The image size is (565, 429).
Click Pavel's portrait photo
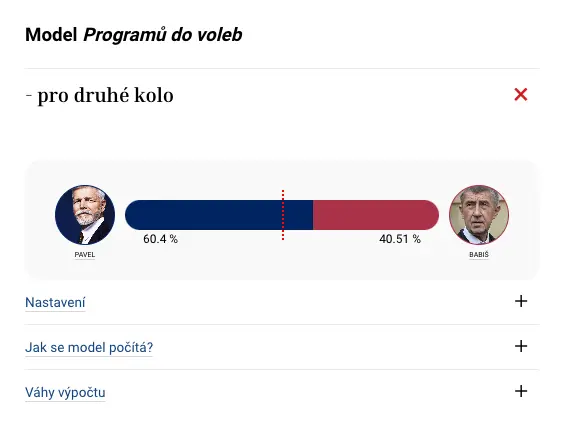tap(85, 215)
